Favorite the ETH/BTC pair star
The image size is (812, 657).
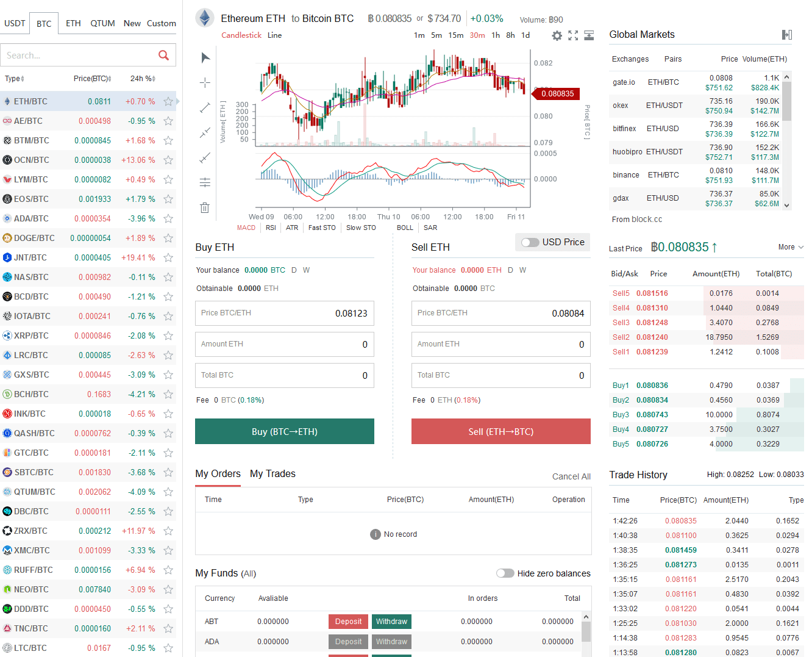[x=168, y=102]
